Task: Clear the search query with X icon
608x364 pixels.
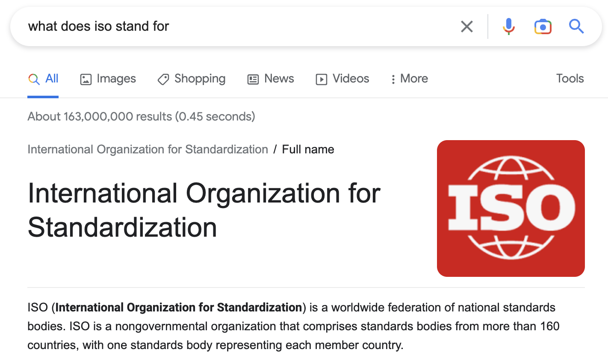Action: pos(466,26)
